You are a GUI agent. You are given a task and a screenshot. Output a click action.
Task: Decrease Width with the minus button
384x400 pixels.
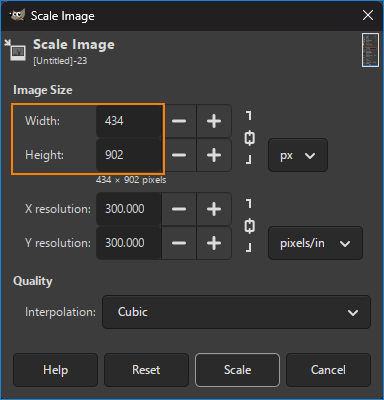[x=179, y=121]
